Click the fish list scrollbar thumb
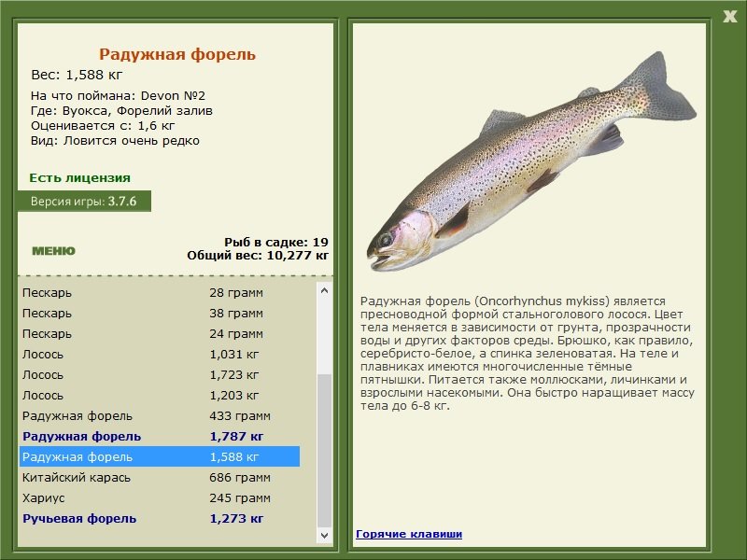 pos(324,451)
